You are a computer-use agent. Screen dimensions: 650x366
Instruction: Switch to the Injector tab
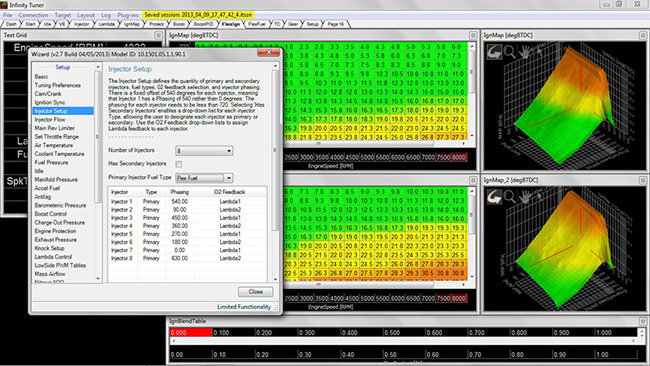pos(82,24)
